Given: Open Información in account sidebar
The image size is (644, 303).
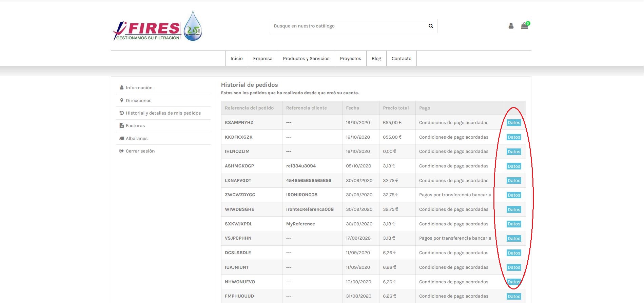Looking at the screenshot, I should (139, 87).
